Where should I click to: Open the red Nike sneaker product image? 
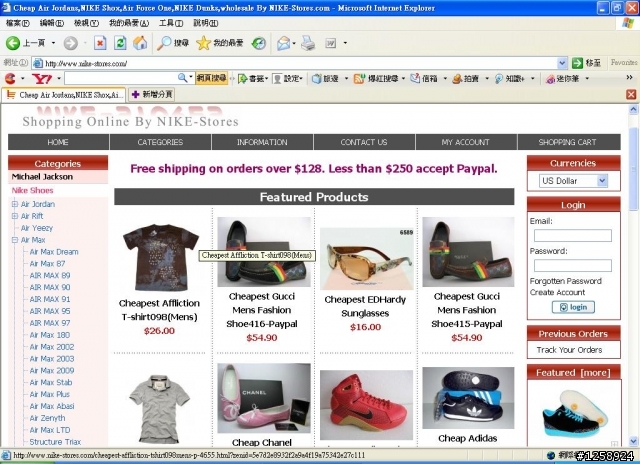(x=367, y=404)
